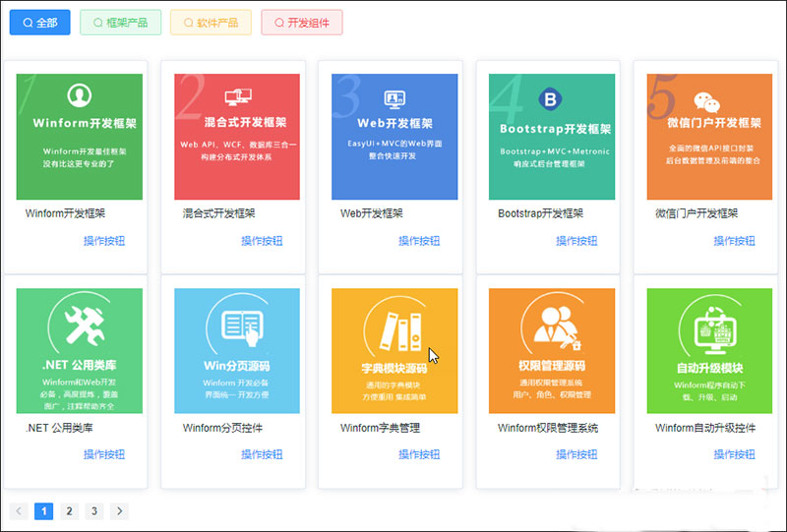Click 操作按钮 under Winform自动升级控件
787x532 pixels.
[x=734, y=454]
